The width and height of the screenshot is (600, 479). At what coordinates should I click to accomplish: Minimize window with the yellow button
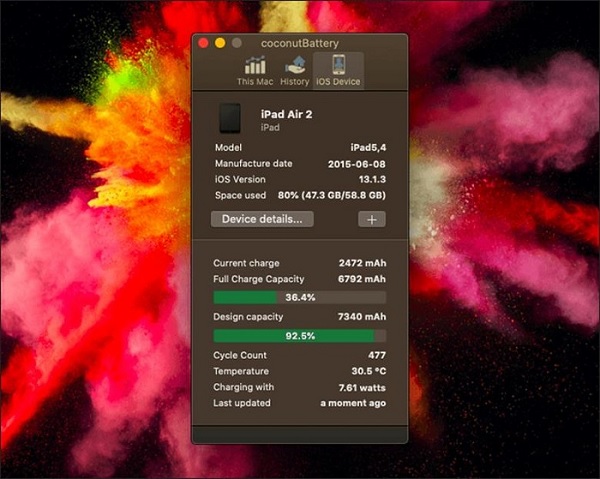[x=220, y=43]
